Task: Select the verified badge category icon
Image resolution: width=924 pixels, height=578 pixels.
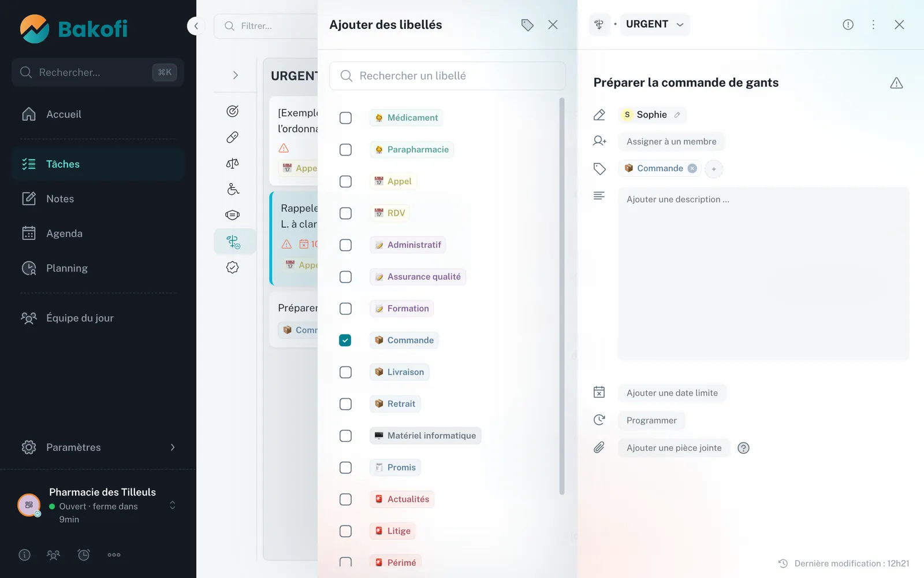Action: pyautogui.click(x=233, y=267)
